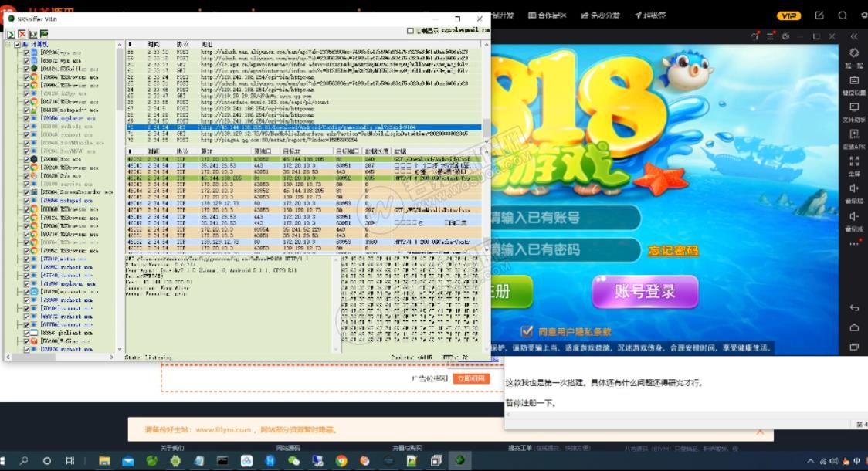This screenshot has width=868, height=471.
Task: Close the orange notice banner
Action: (760, 431)
